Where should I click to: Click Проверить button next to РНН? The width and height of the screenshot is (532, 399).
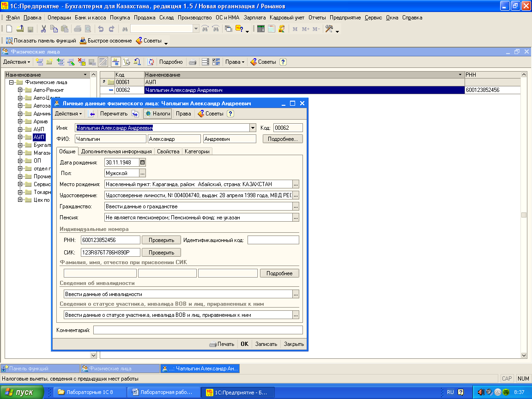click(x=161, y=240)
